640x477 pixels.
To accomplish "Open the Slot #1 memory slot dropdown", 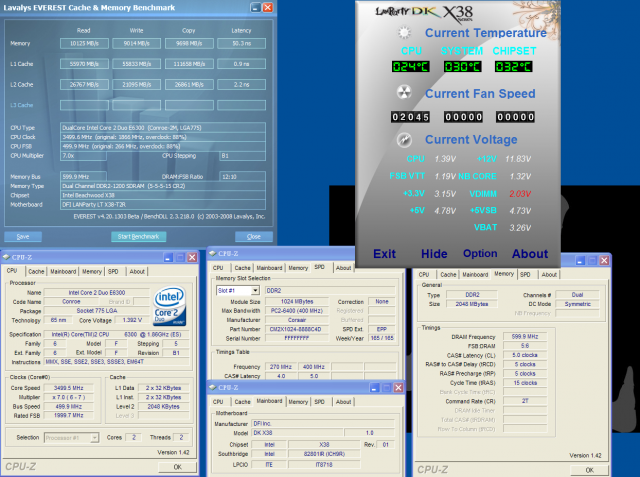I will [x=255, y=291].
